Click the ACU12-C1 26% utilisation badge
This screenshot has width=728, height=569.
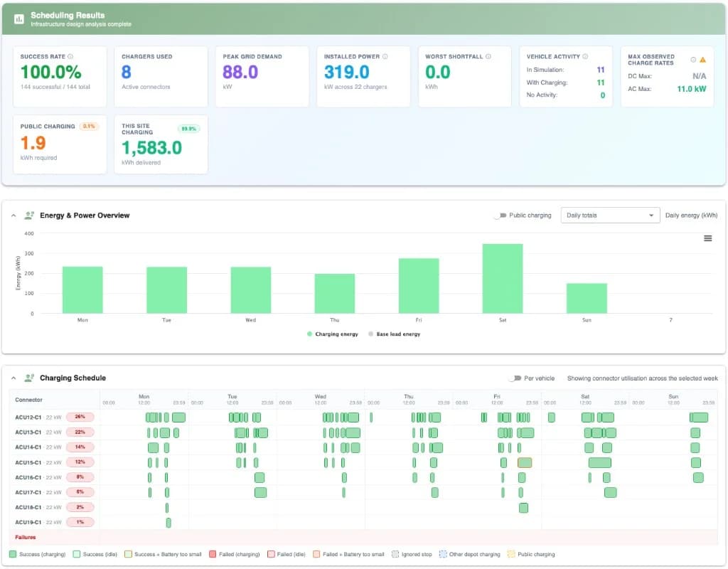pos(80,417)
